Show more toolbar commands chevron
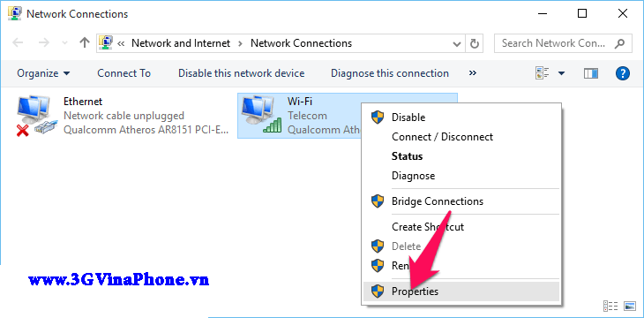Screen dimensions: 644x318 pos(473,72)
